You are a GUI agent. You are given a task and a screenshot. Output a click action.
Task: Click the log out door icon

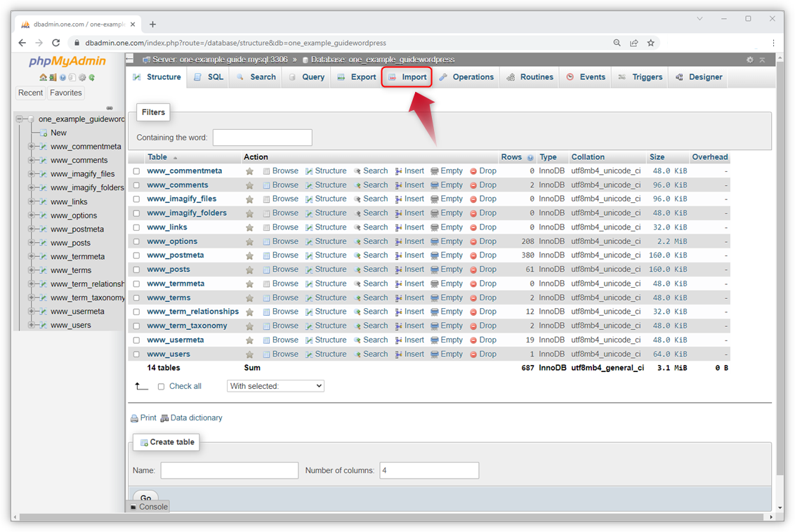point(53,78)
